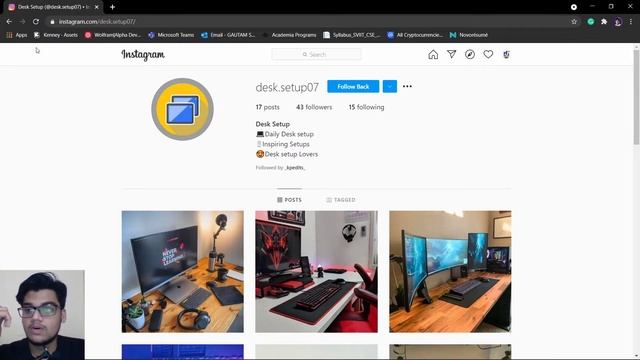Bookmark this page with star icon
640x360 pixels.
[574, 22]
